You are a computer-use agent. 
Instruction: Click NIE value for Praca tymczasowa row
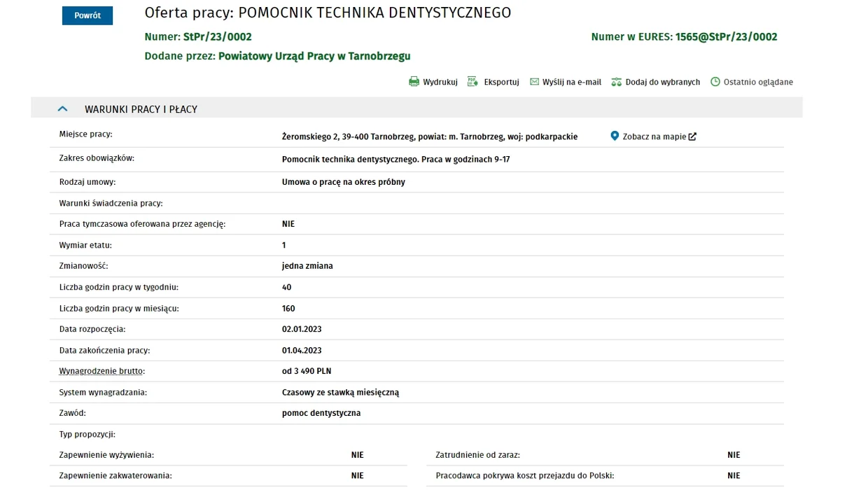point(288,224)
